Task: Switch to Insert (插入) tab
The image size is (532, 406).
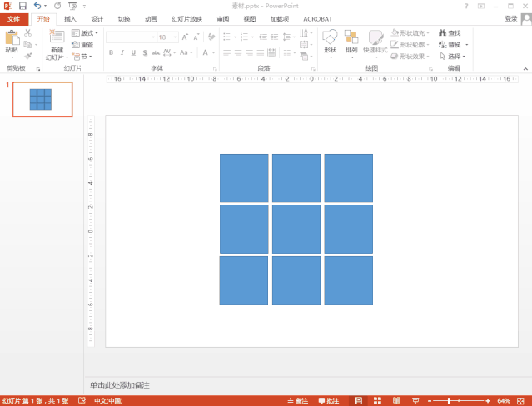Action: click(x=70, y=19)
